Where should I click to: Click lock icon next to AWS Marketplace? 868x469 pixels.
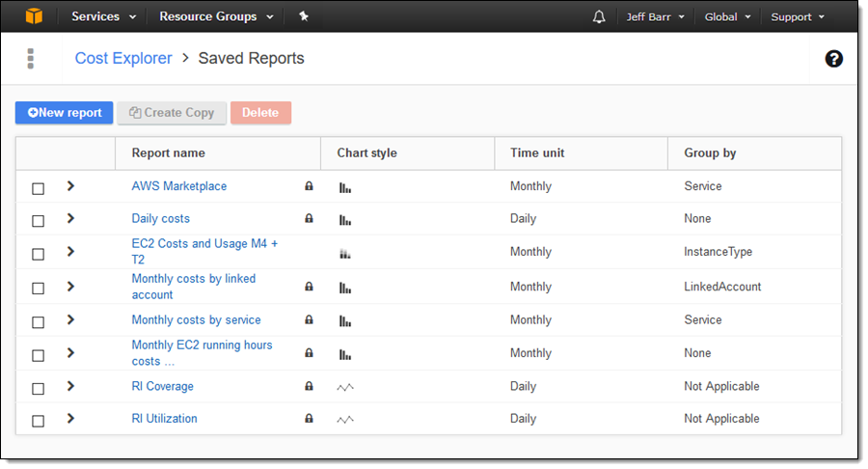(x=309, y=186)
